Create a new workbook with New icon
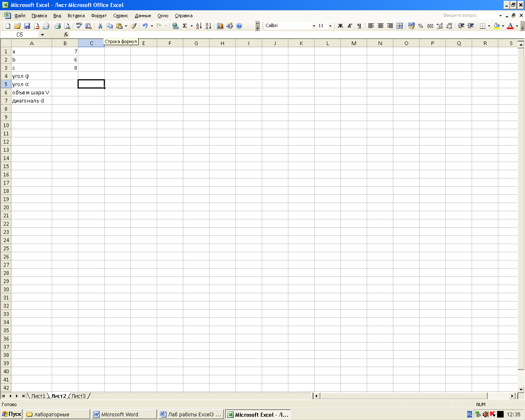 [8, 26]
